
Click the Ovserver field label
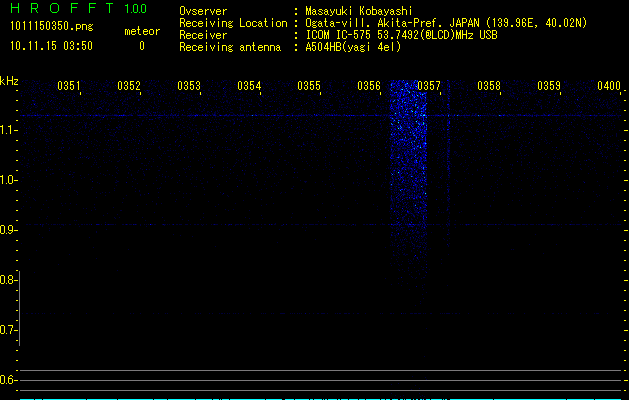click(203, 11)
